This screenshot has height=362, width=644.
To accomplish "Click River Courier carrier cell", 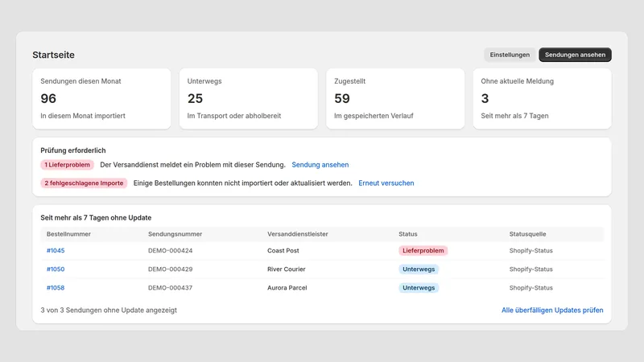I will point(287,269).
